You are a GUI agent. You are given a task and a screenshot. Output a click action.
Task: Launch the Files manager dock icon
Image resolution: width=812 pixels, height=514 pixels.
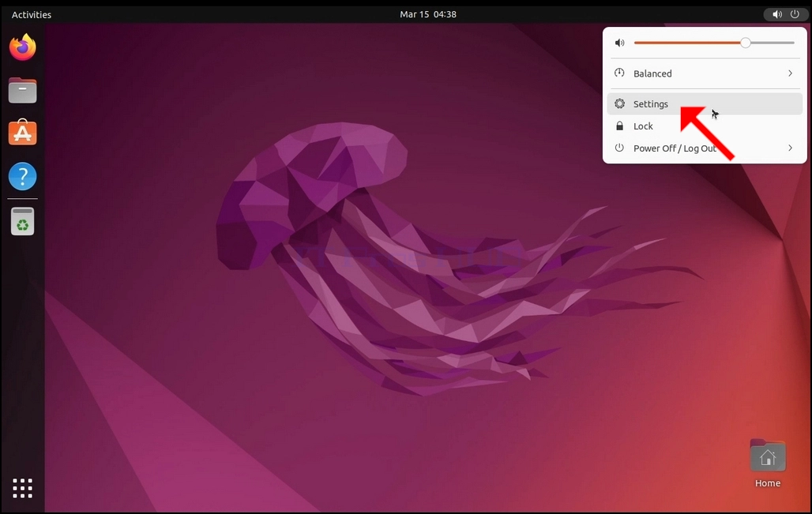[22, 91]
